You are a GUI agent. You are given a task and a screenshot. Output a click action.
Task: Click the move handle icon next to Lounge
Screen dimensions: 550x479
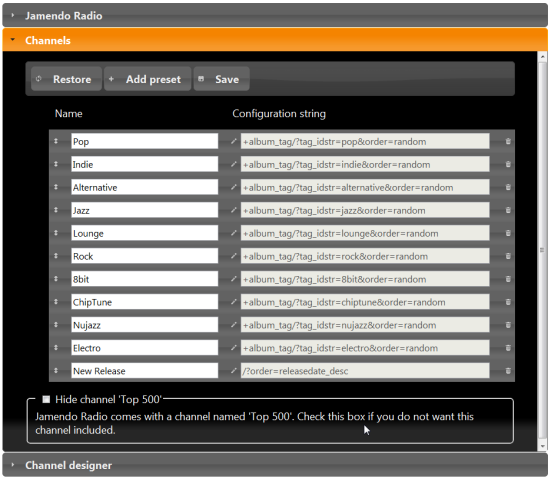(56, 233)
